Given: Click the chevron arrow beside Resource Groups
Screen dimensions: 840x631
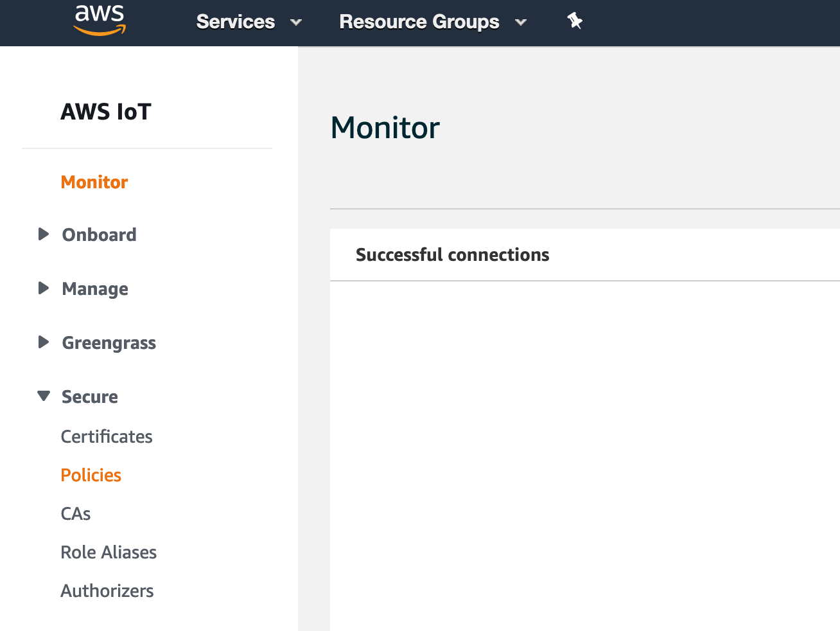Looking at the screenshot, I should pyautogui.click(x=521, y=22).
